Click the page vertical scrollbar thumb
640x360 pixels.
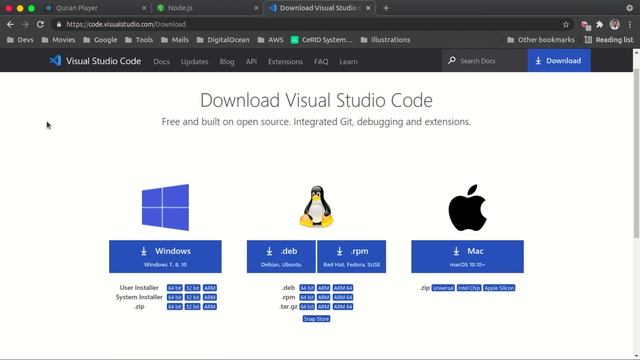(x=636, y=153)
